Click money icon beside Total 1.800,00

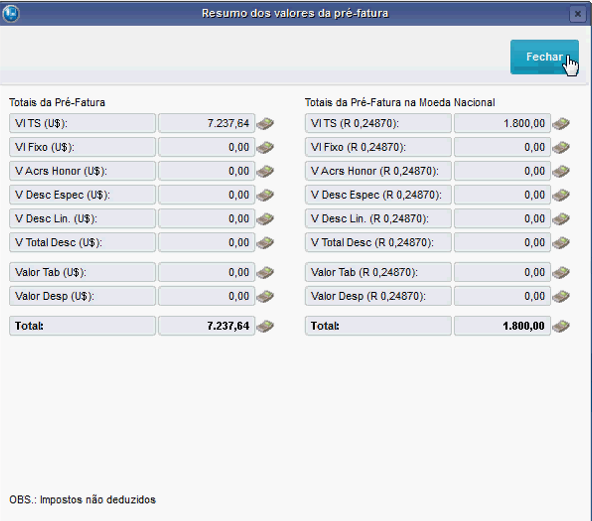(x=561, y=326)
